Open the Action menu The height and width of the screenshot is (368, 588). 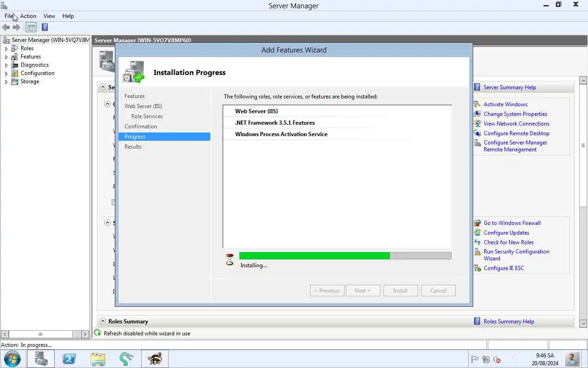28,16
